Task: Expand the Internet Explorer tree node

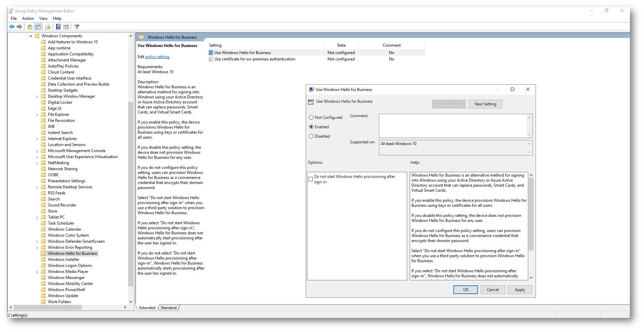Action: [37, 139]
